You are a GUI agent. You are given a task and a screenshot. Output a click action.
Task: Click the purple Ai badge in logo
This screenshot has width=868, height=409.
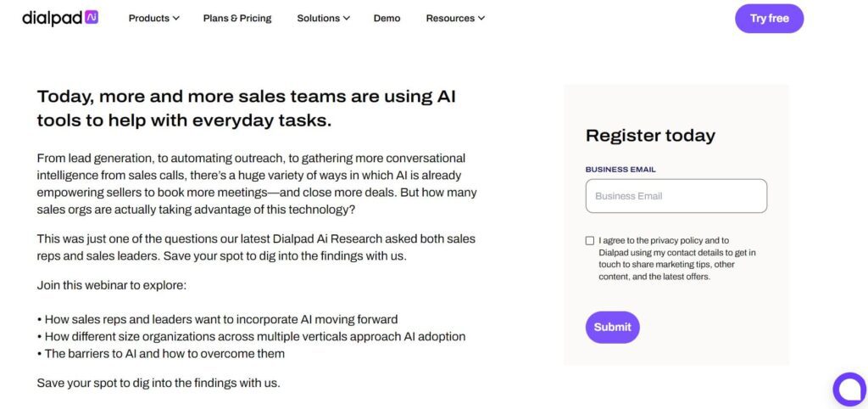point(92,17)
